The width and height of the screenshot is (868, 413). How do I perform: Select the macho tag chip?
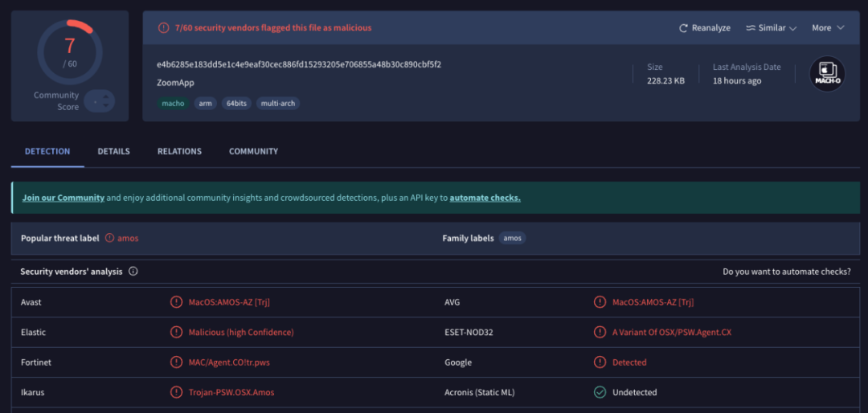(173, 104)
